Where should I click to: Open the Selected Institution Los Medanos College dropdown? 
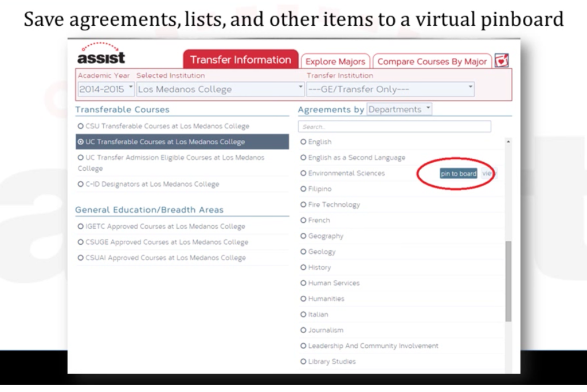tap(220, 89)
